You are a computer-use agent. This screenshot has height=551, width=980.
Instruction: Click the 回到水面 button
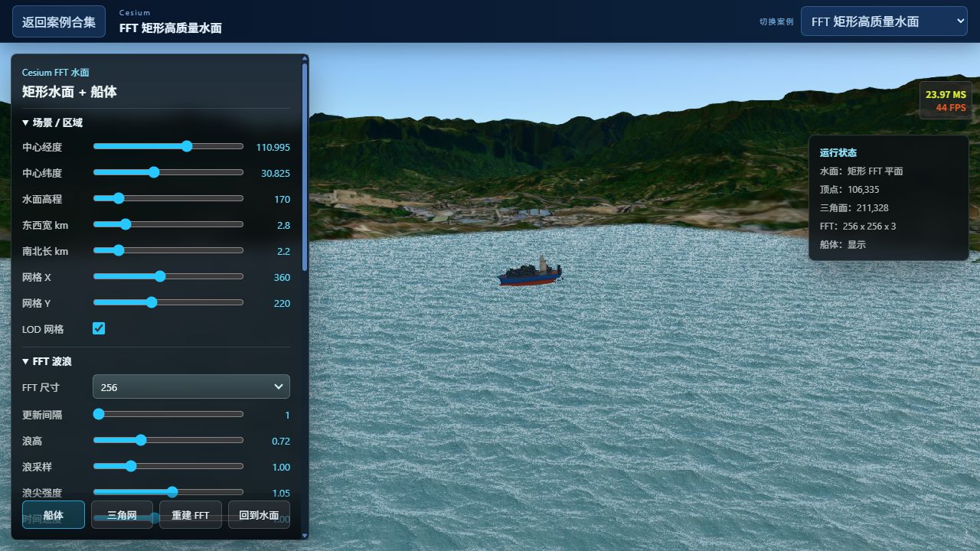(259, 515)
